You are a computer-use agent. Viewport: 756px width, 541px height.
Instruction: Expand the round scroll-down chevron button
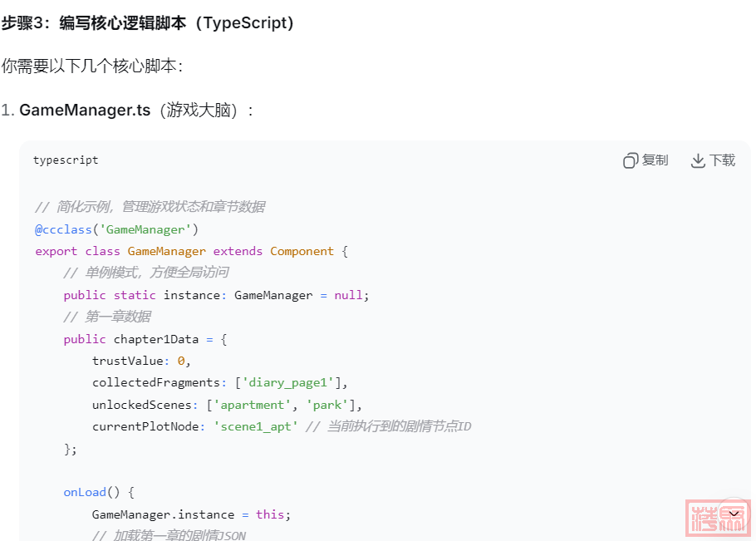click(734, 514)
